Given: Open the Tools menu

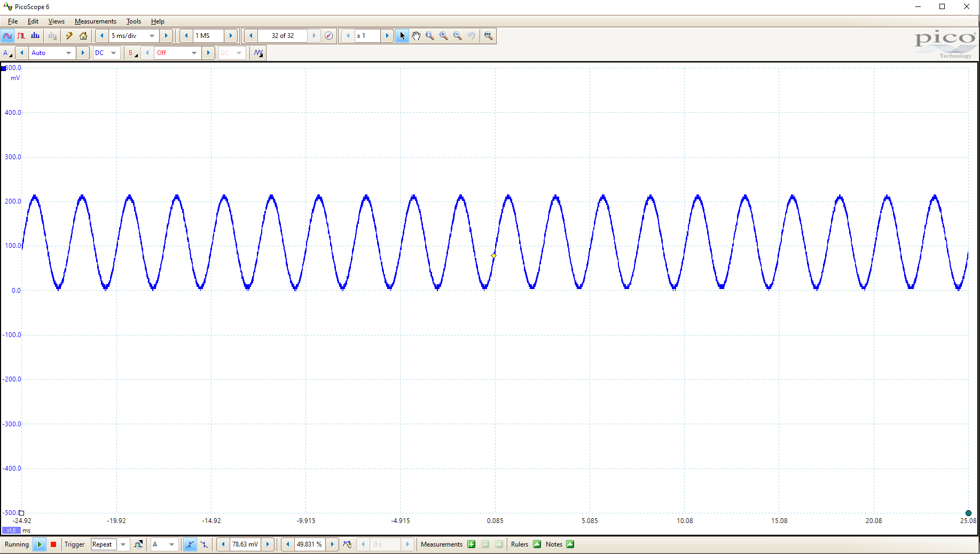Looking at the screenshot, I should [134, 21].
